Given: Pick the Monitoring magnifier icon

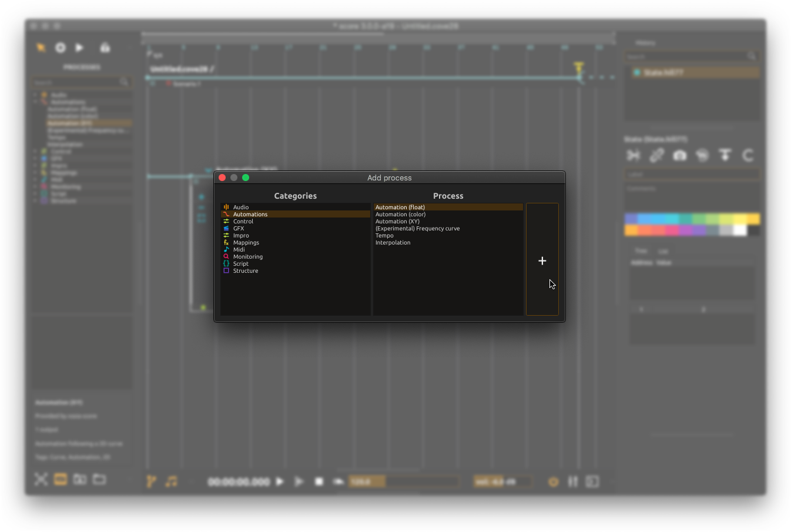Looking at the screenshot, I should tap(226, 256).
